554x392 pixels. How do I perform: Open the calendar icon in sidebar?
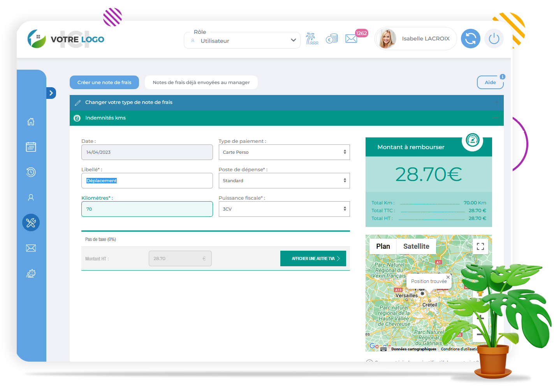pyautogui.click(x=31, y=147)
